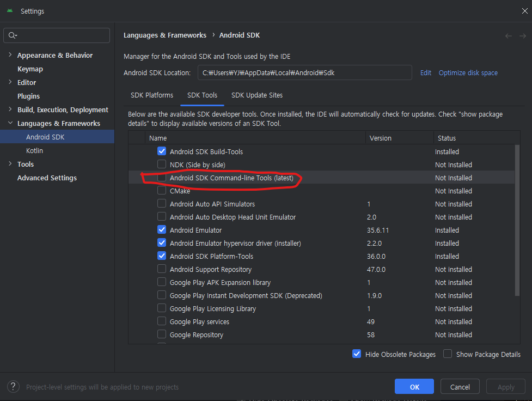
Task: Check Android Support Repository
Action: click(162, 269)
